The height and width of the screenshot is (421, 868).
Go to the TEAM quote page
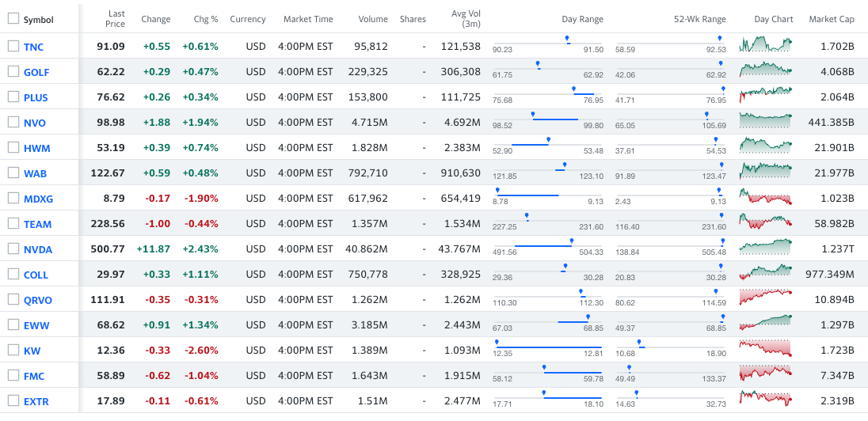coord(38,225)
